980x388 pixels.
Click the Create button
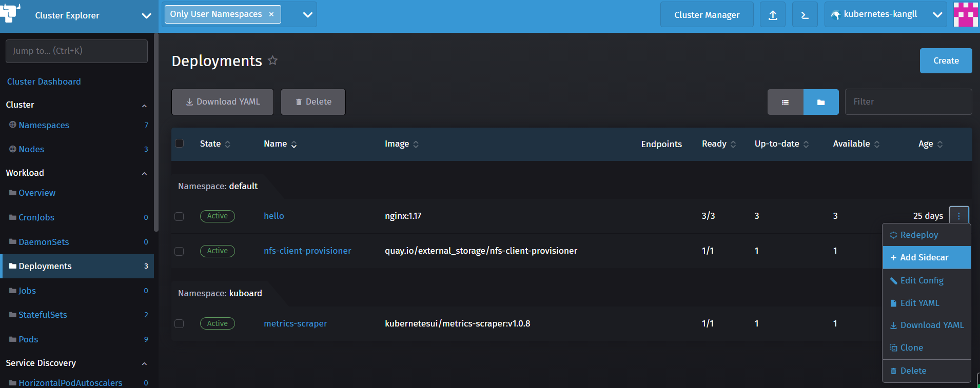(x=946, y=60)
